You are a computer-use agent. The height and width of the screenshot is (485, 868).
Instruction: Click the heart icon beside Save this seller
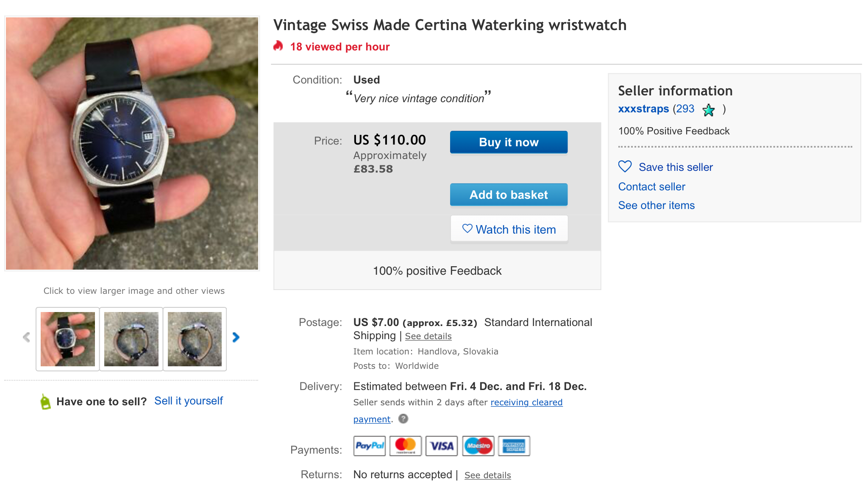[x=625, y=167]
